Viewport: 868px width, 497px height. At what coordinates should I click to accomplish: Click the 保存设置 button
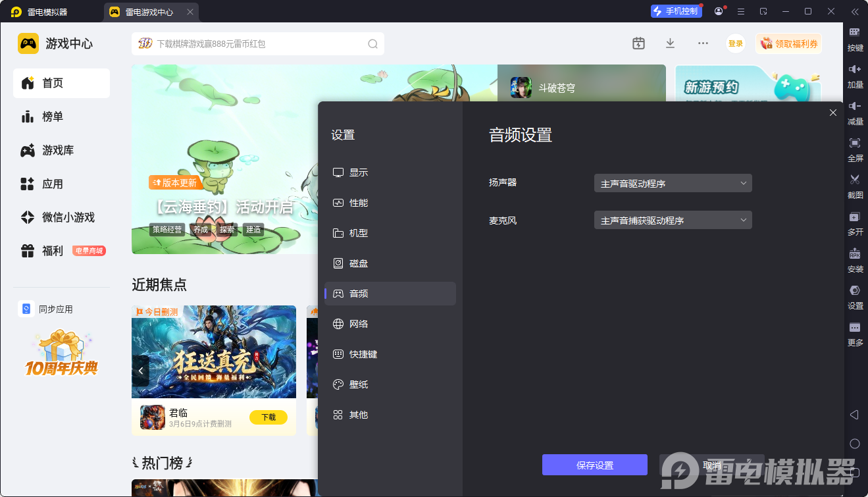click(x=595, y=465)
